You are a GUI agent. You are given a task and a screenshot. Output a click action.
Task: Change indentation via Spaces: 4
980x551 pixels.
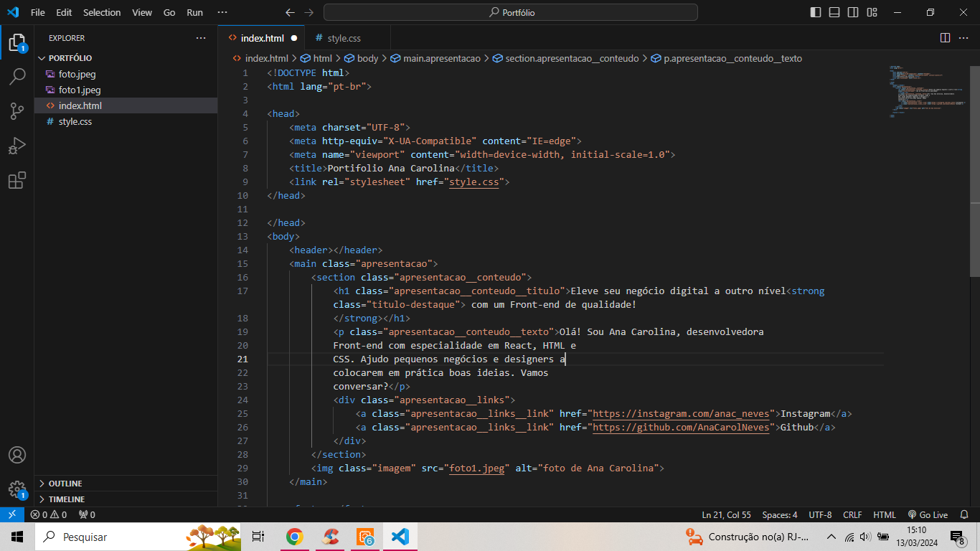click(780, 514)
